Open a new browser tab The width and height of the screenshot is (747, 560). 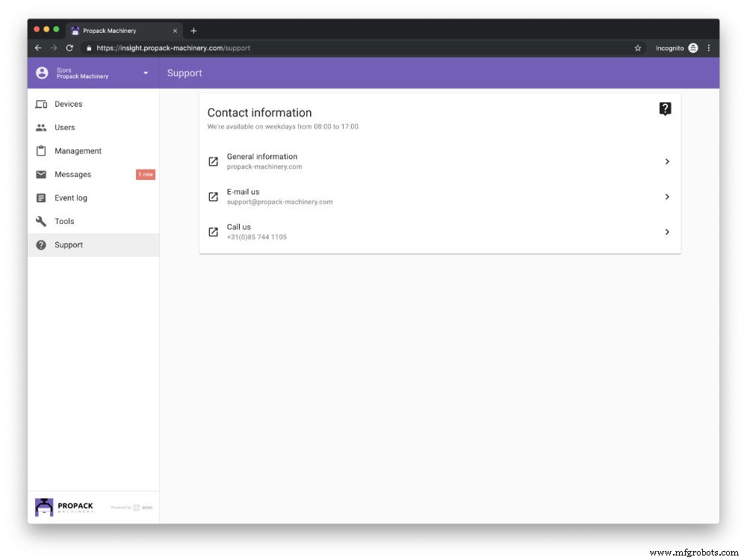pos(193,31)
